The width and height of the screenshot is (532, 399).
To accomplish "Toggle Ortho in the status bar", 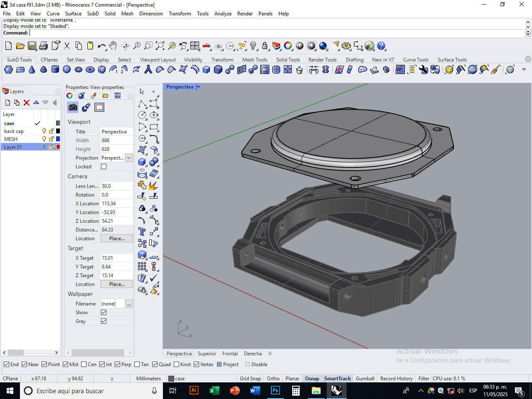I will click(x=273, y=379).
